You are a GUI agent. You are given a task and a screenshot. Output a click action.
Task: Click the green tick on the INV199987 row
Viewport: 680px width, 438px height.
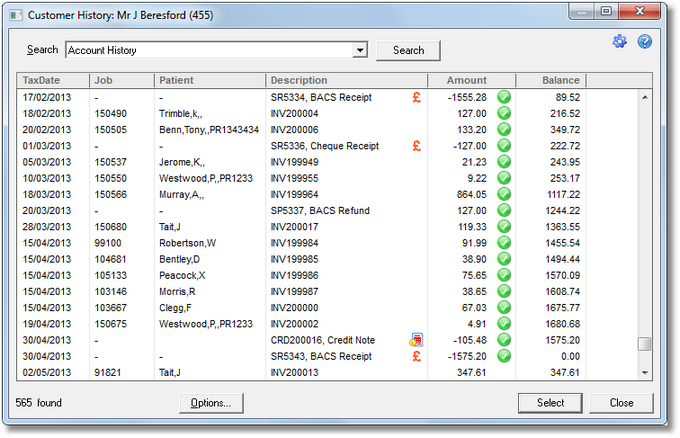pos(504,291)
